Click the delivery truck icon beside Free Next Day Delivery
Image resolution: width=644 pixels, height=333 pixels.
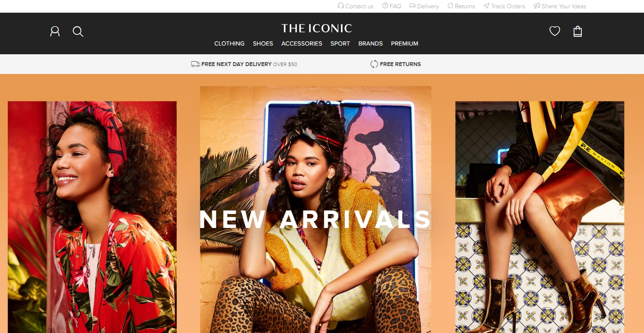[195, 64]
